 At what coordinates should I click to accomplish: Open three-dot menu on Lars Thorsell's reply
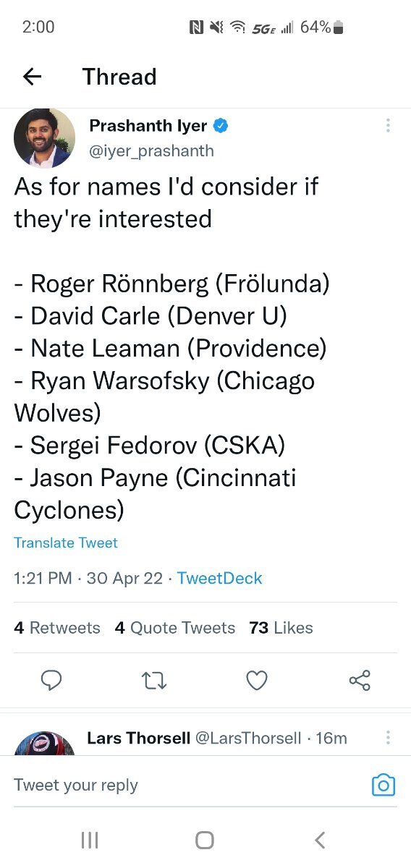[389, 738]
